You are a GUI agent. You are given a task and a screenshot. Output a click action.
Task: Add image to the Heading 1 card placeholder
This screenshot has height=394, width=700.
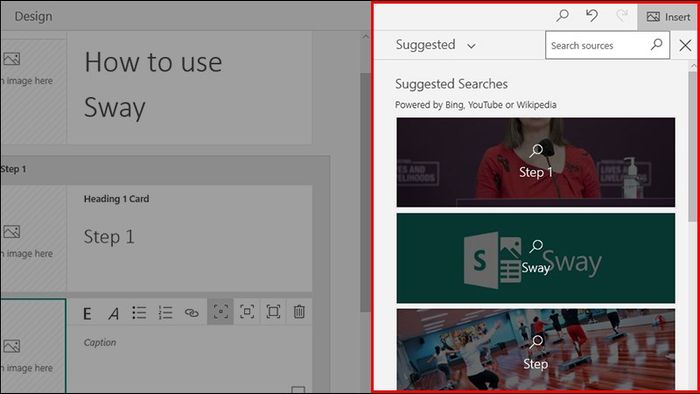(x=33, y=238)
